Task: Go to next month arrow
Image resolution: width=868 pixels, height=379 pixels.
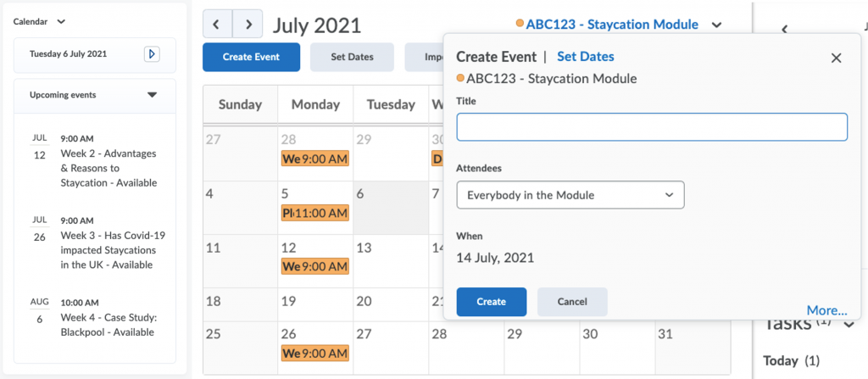Action: click(x=248, y=25)
